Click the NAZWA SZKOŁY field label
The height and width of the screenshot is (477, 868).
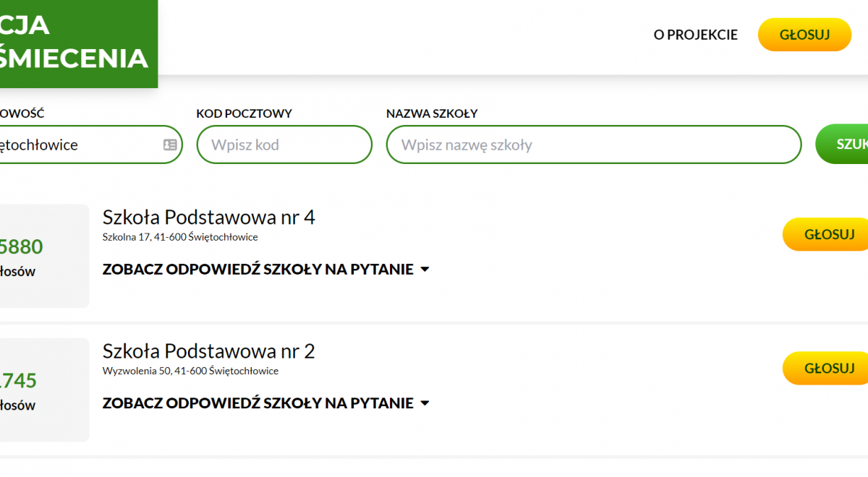[x=431, y=113]
